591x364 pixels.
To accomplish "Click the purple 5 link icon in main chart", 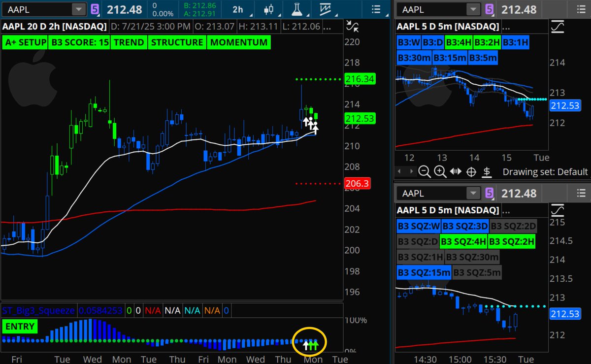I will click(95, 9).
